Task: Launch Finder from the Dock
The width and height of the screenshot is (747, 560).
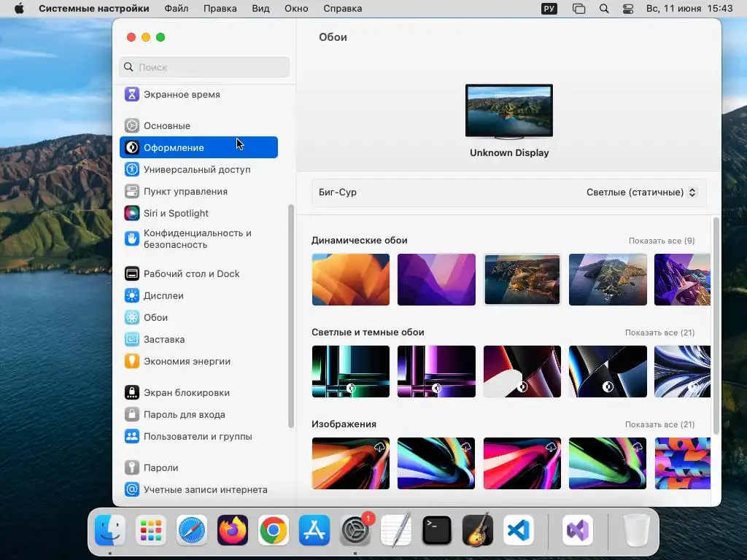Action: (x=110, y=530)
